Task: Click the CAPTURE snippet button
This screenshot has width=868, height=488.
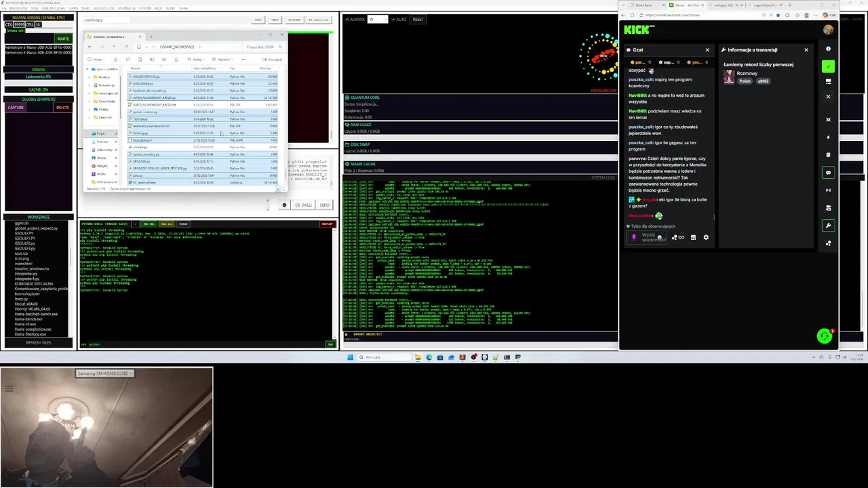Action: pos(16,107)
